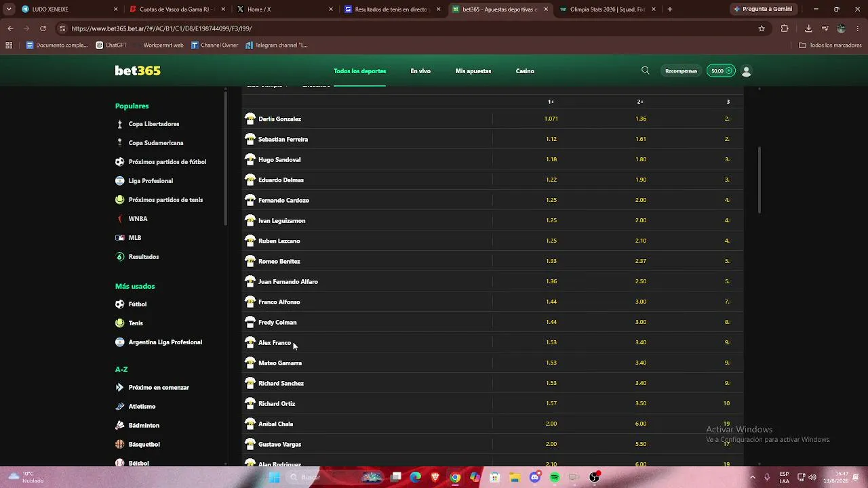Open Microsoft Edge from the taskbar

(416, 477)
